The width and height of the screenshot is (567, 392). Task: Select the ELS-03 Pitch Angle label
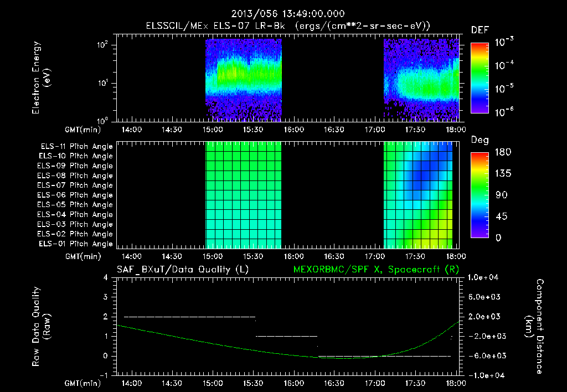coord(75,225)
